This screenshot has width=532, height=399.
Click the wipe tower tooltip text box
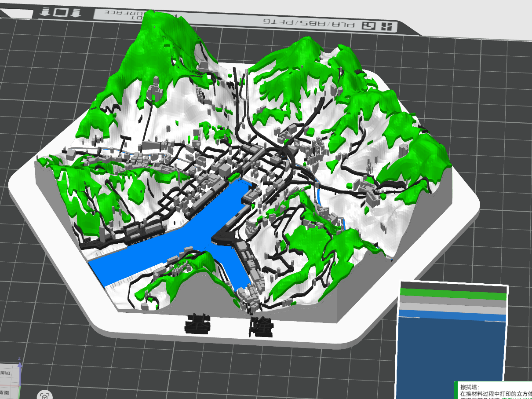click(x=493, y=390)
